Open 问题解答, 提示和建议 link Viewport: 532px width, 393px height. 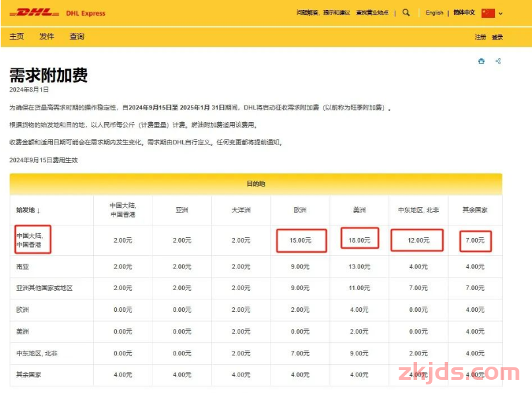pos(323,13)
